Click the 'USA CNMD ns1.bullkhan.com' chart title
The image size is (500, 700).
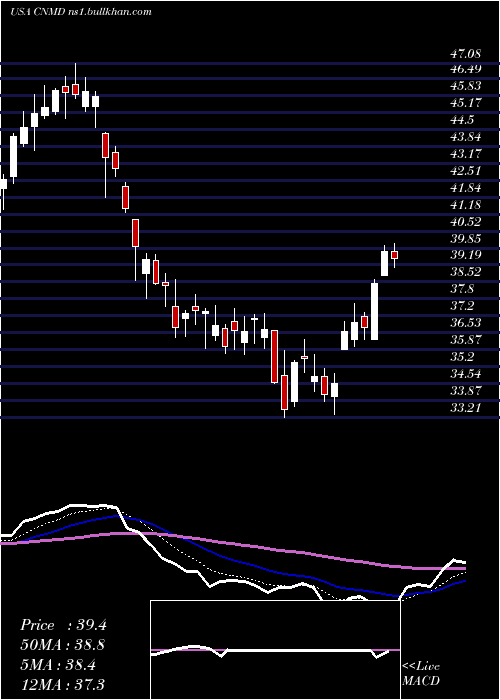81,12
